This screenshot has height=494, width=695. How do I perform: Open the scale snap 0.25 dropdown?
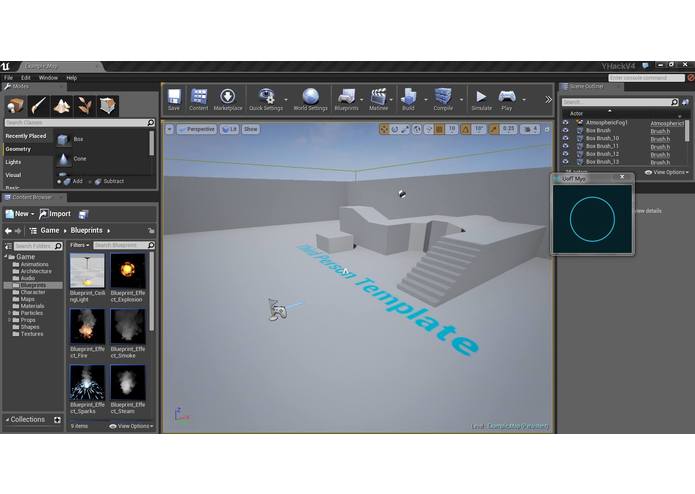pos(508,129)
